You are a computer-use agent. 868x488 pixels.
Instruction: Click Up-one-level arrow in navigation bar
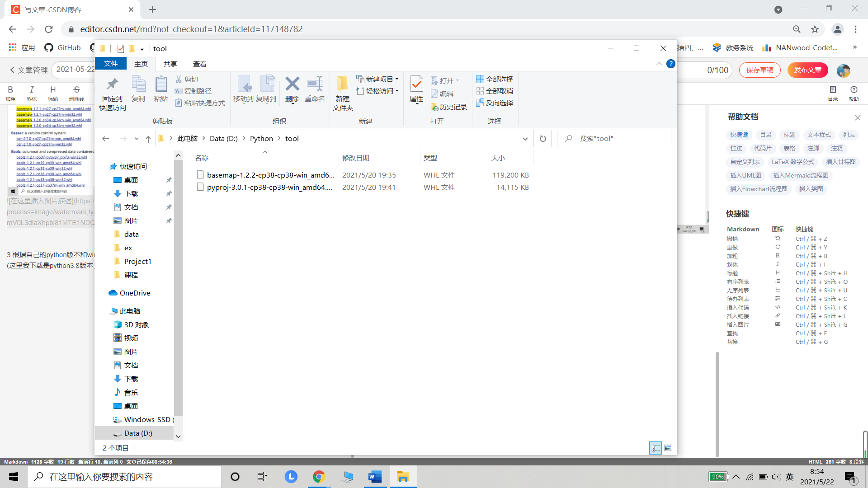click(148, 139)
